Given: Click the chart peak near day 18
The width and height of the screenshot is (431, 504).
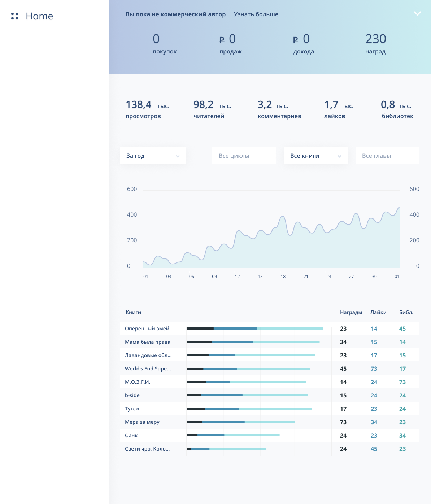Looking at the screenshot, I should (283, 217).
